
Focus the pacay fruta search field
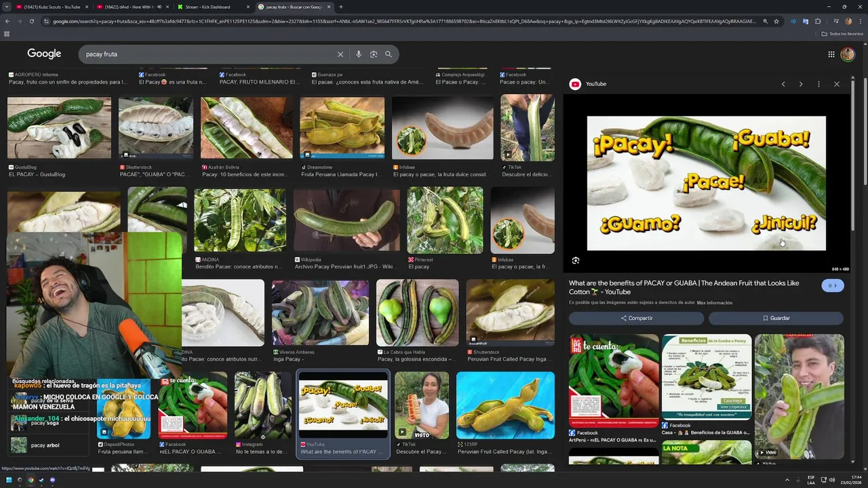[x=210, y=54]
